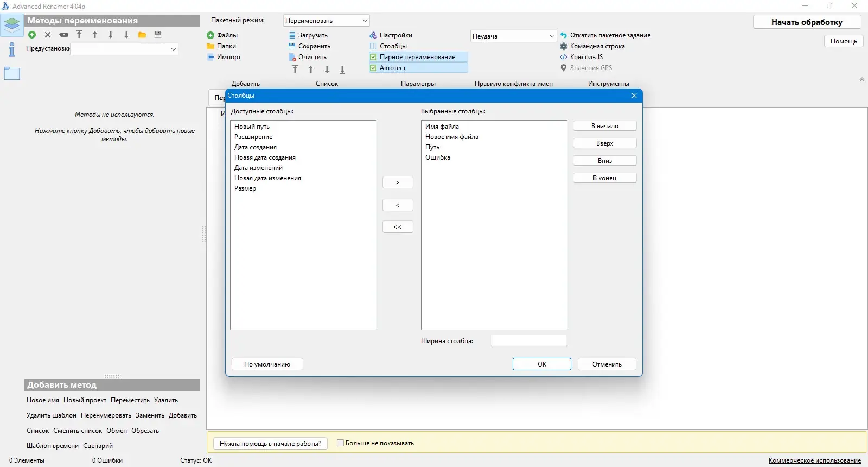Image resolution: width=868 pixels, height=467 pixels.
Task: Open Столбцы columns toolbar item
Action: point(388,46)
